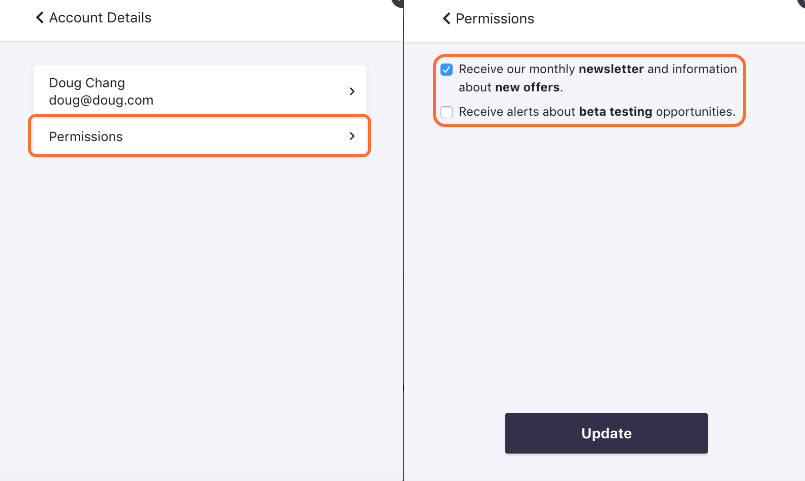Click the 'Receive alerts about' label text
The width and height of the screenshot is (805, 481).
[517, 112]
